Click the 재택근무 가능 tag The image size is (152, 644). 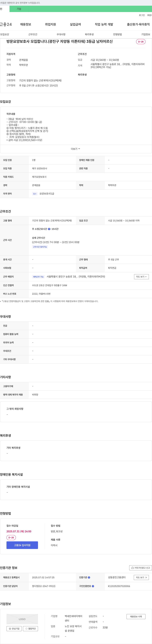click(38, 277)
